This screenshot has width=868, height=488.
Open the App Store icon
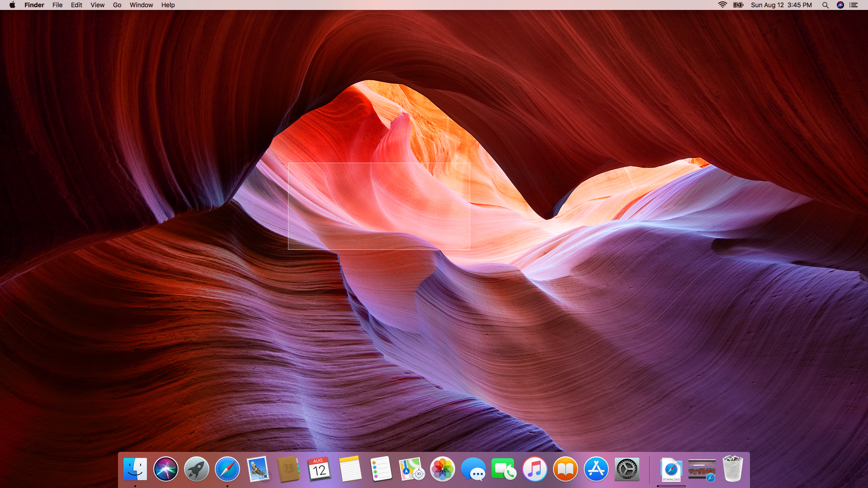596,469
